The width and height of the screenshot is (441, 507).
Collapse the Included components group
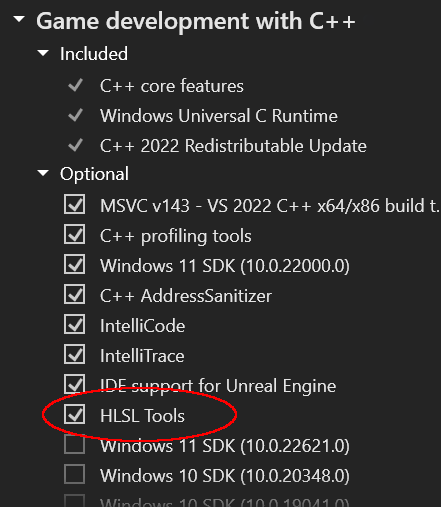pyautogui.click(x=43, y=53)
